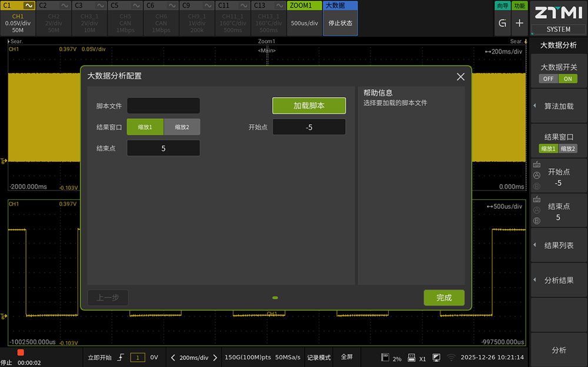The image size is (588, 367).
Task: Click the 完成 button
Action: point(444,298)
